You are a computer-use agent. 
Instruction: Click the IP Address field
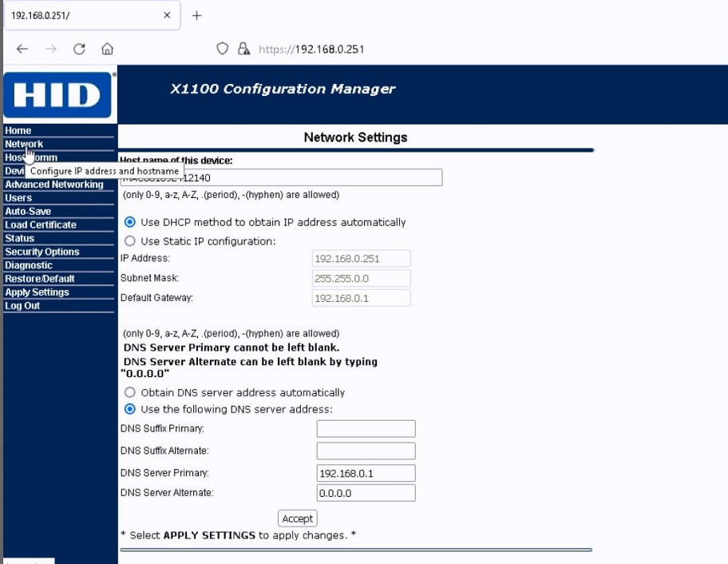click(362, 258)
